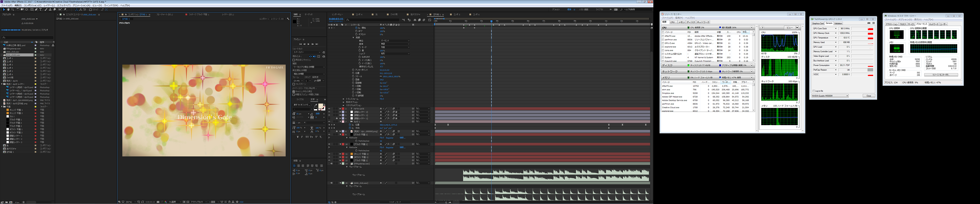Screen dimensions: 980x204
Task: Open the コンポジション(C) menu
Action: [32, 5]
